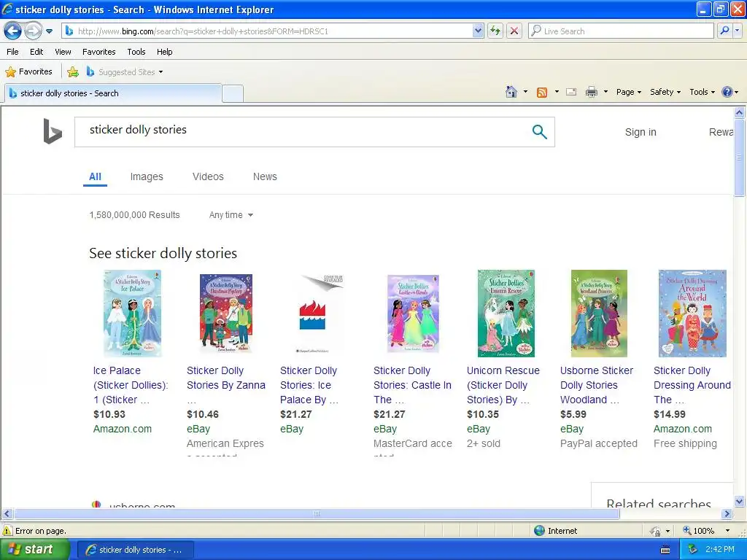Click the Bing logo
Viewport: 747px width, 560px height.
coord(53,131)
